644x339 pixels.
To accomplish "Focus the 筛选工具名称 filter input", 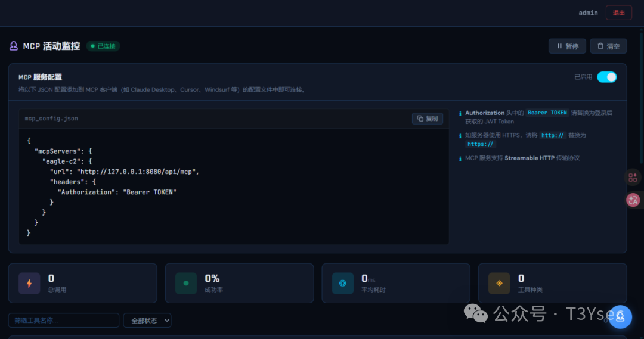I will [x=64, y=320].
